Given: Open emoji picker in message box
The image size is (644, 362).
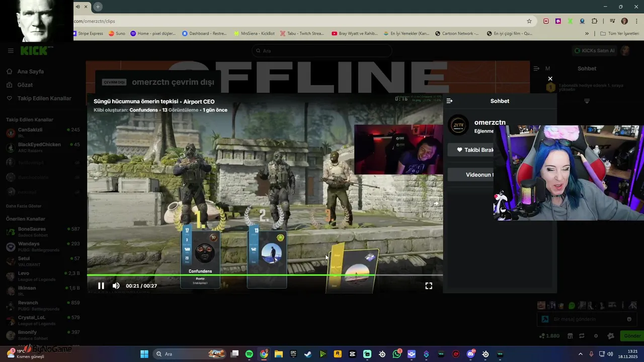Looking at the screenshot, I should pos(629,319).
